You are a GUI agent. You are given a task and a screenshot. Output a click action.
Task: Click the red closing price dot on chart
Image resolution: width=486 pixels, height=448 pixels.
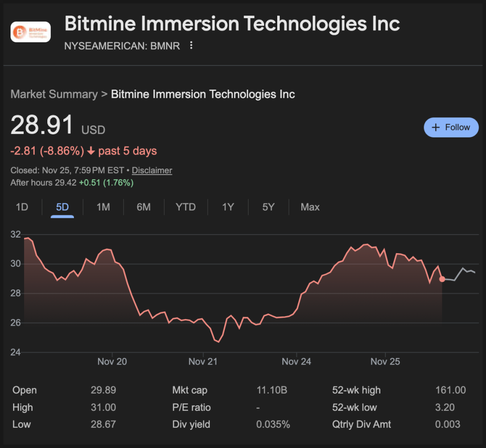coord(442,279)
